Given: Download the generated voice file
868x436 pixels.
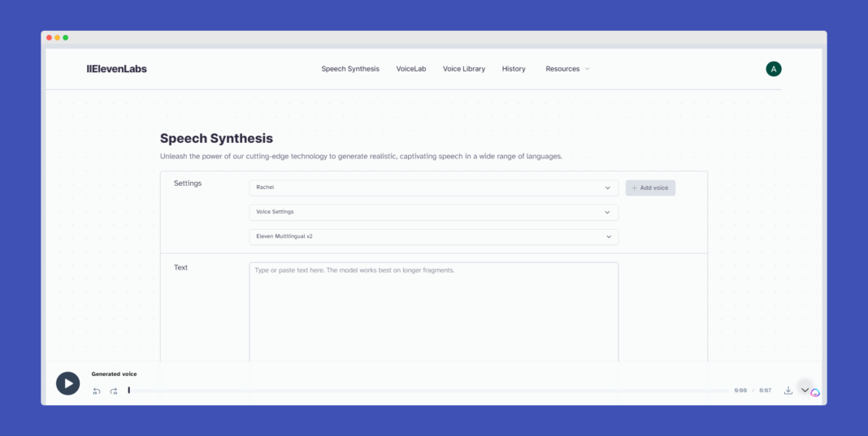Looking at the screenshot, I should pyautogui.click(x=788, y=391).
